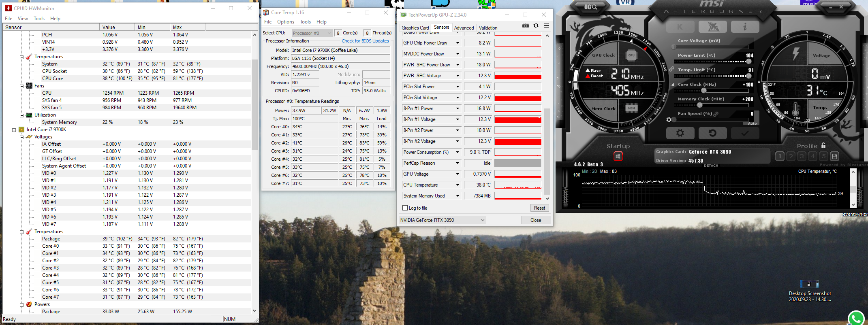
Task: Click the GPU-Z refresh icon
Action: click(x=536, y=25)
